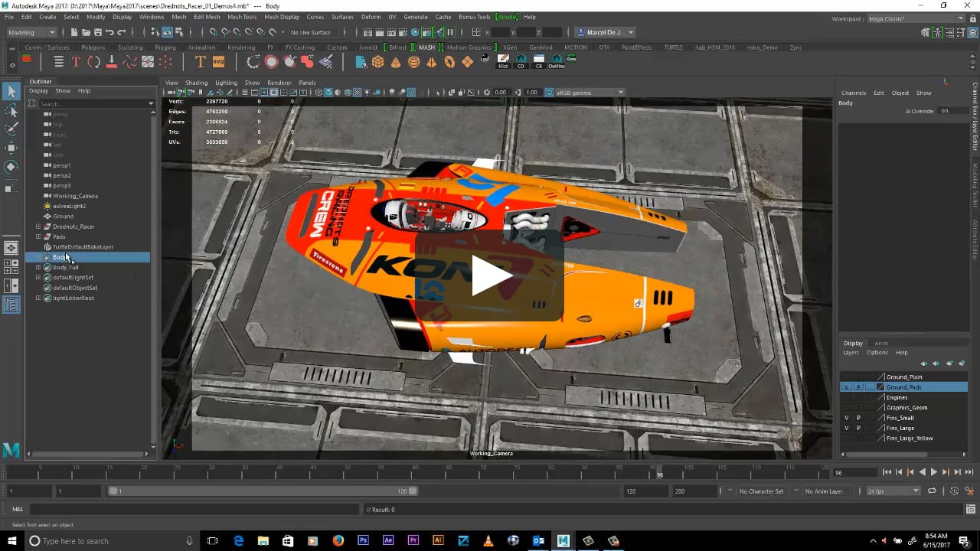Go to end of playback range
The image size is (980, 551).
(969, 472)
